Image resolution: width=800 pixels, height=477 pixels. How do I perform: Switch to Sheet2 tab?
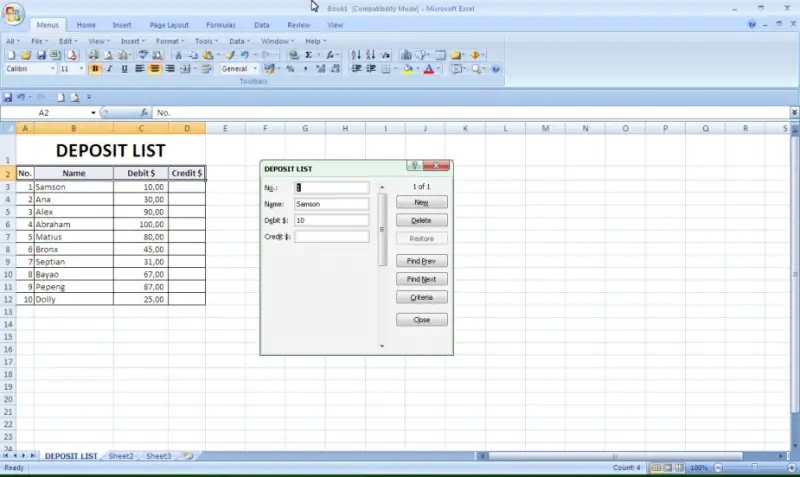(121, 456)
